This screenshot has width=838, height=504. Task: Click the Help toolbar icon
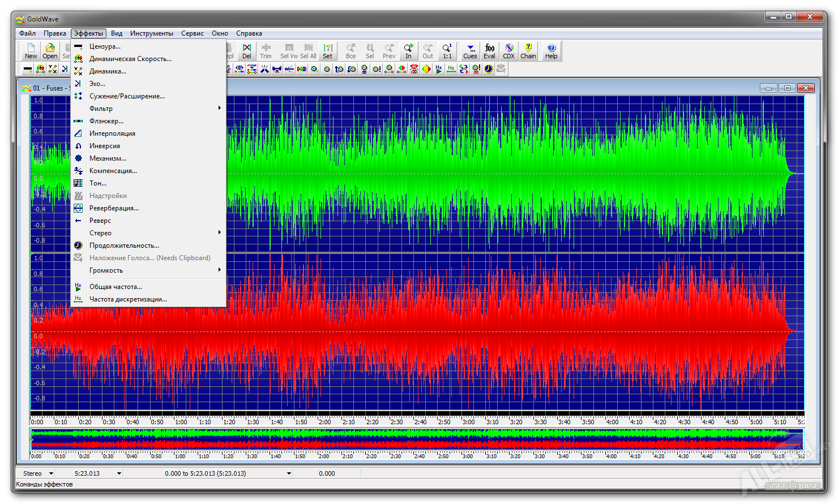[551, 50]
